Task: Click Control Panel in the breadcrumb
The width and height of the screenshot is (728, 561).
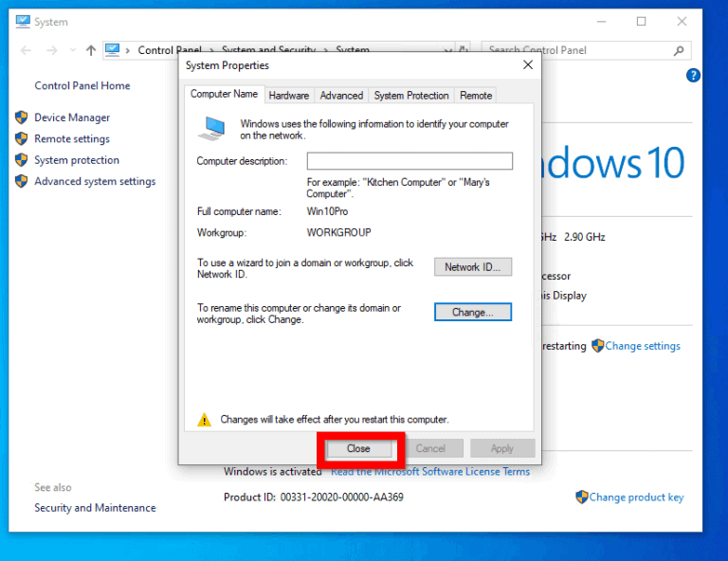Action: 170,50
